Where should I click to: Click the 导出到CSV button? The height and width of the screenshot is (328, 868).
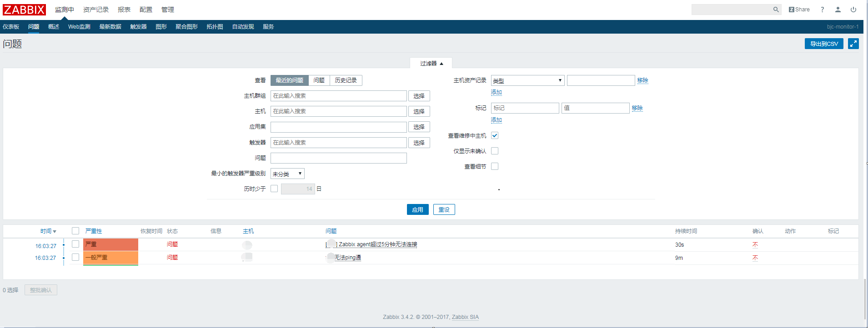pos(823,44)
